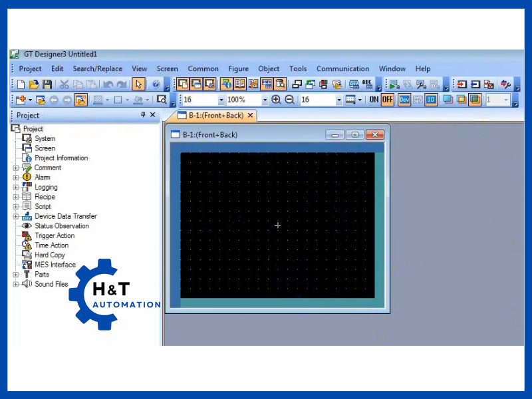Toggle the OFF state display button
Screen dimensions: 532x399
coord(387,100)
